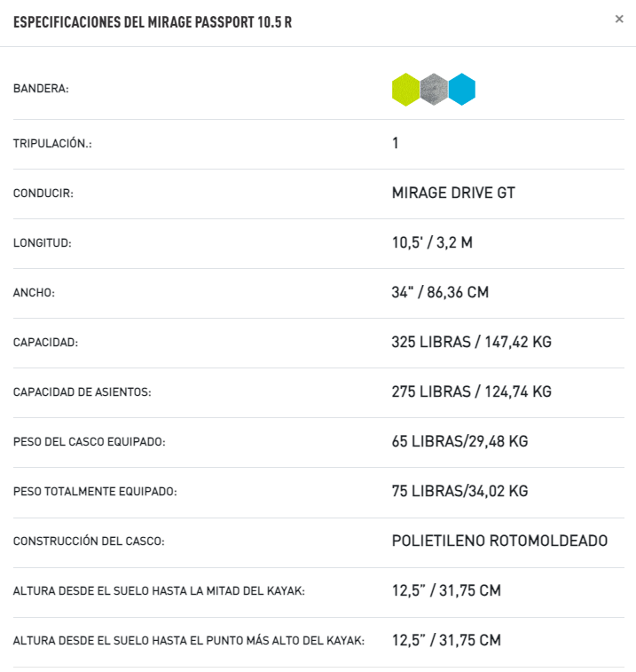Click the Capacidad value 325 libras
The height and width of the screenshot is (672, 636).
click(471, 342)
